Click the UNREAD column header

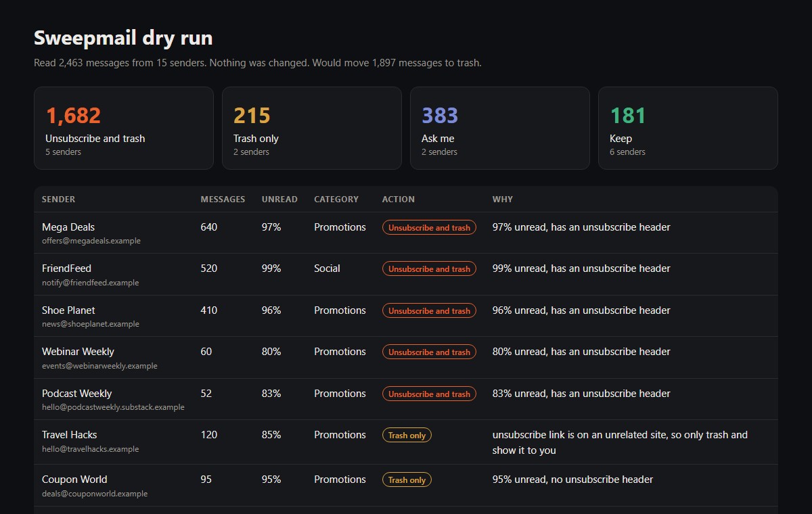tap(279, 200)
